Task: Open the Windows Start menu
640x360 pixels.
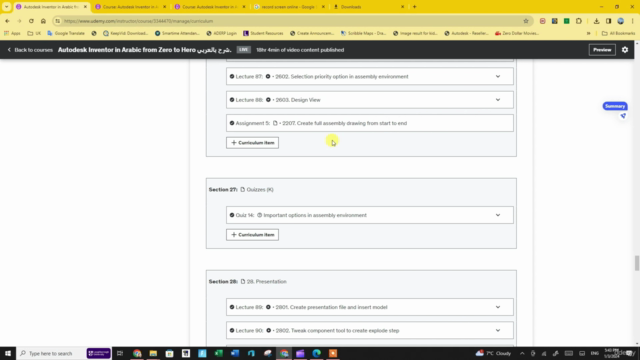Action: tap(8, 353)
